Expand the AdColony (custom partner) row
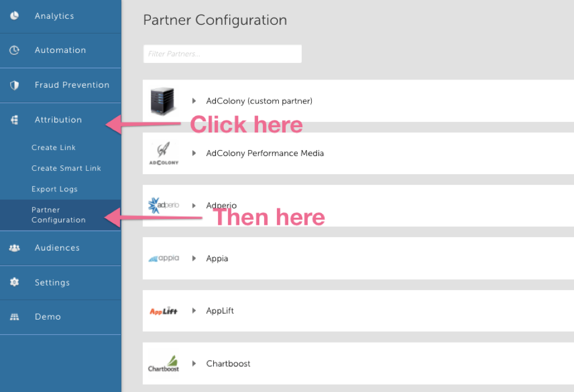The image size is (574, 392). pyautogui.click(x=194, y=101)
